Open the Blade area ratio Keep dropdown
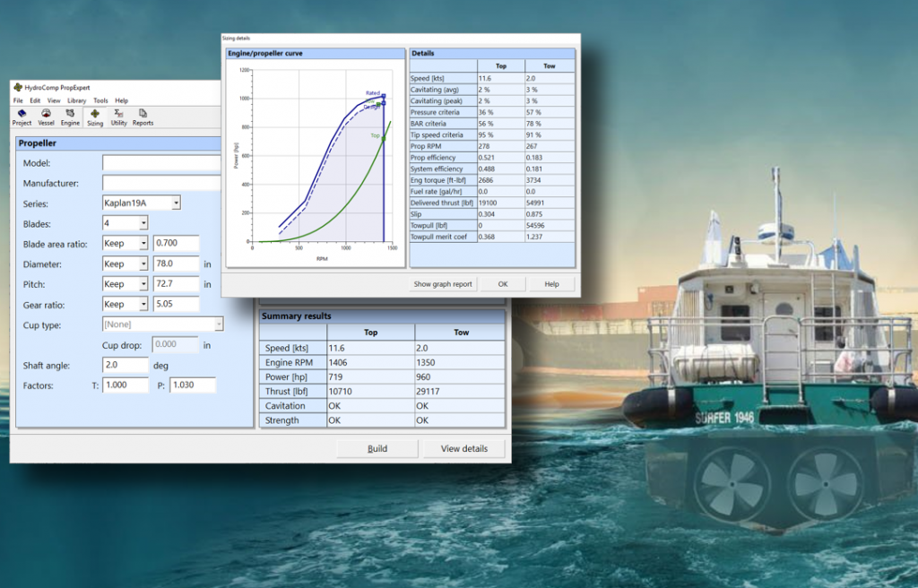 coord(143,244)
